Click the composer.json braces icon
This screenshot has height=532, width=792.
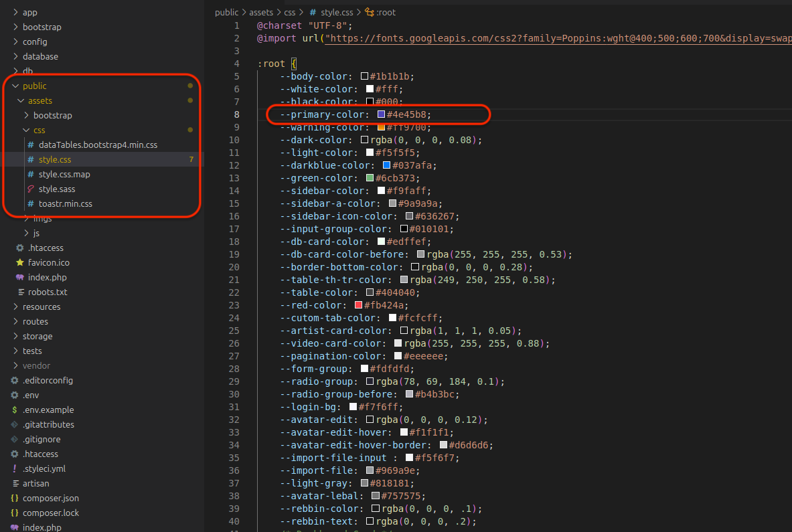[15, 498]
